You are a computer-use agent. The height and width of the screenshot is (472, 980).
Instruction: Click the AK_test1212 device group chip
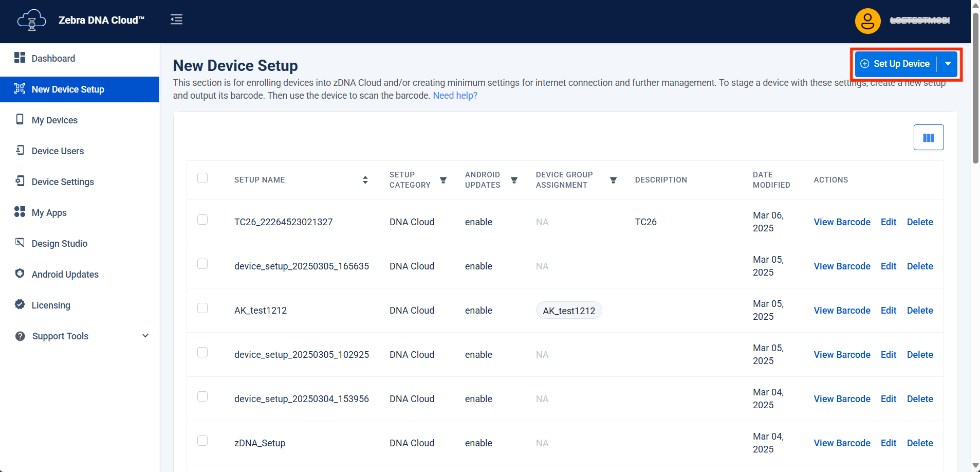(569, 311)
